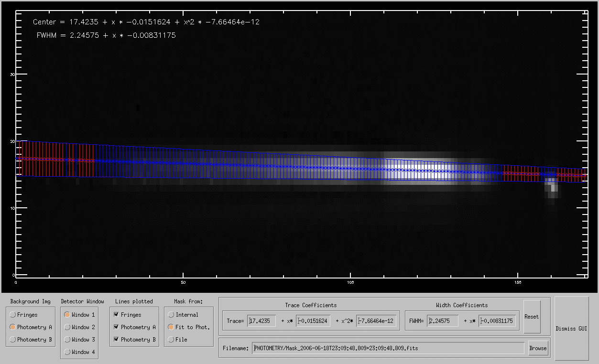The height and width of the screenshot is (364, 599).
Task: Select the Fringes background image radio button
Action: [x=12, y=315]
